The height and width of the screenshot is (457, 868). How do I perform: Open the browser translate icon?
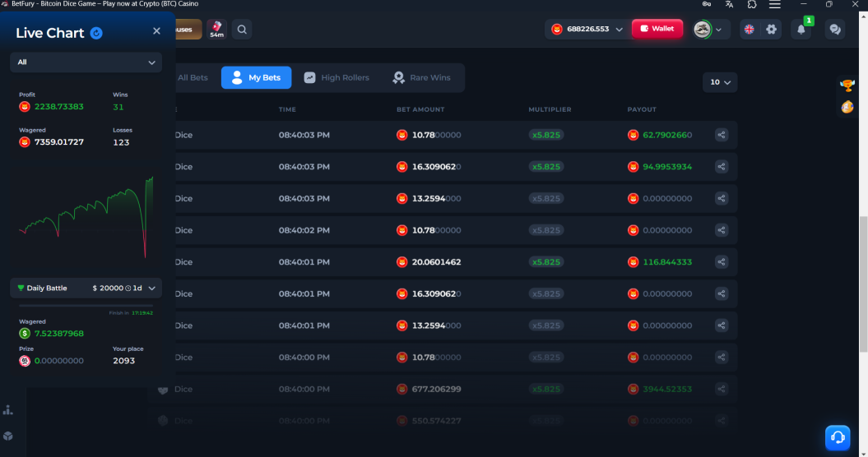729,4
